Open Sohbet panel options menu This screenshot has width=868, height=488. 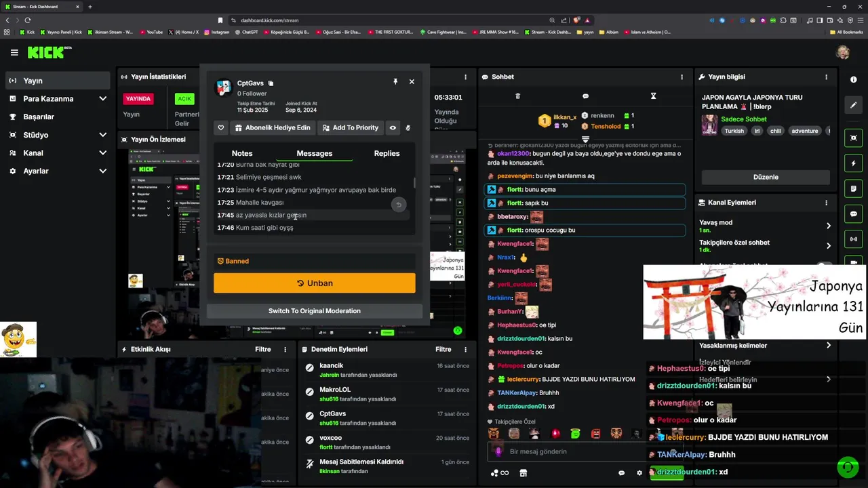coord(682,77)
